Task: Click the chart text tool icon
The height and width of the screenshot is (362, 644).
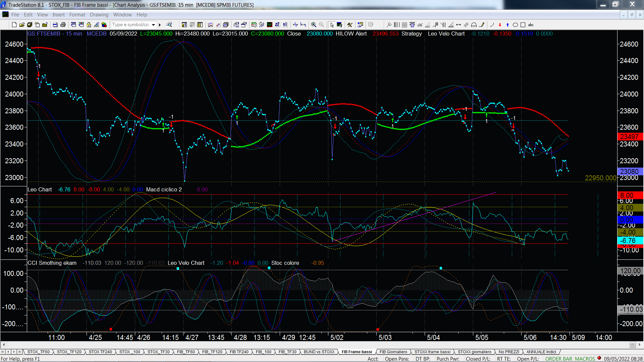Action: click(339, 25)
